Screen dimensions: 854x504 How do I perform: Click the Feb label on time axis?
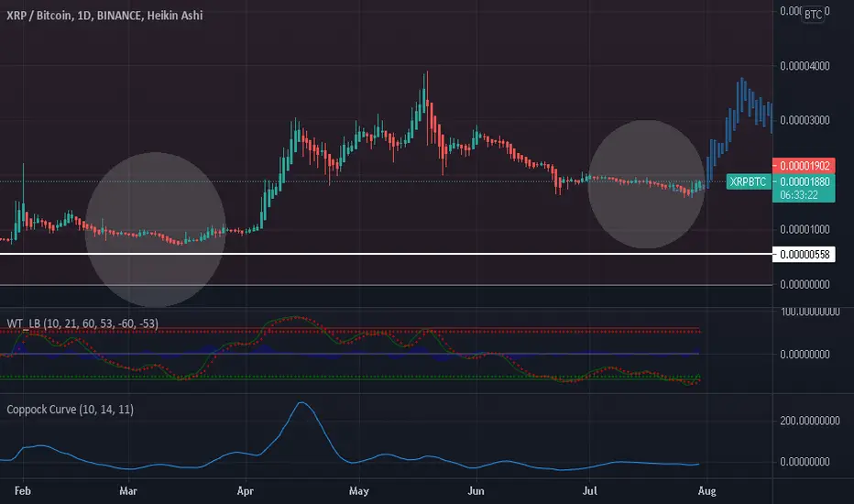[22, 491]
